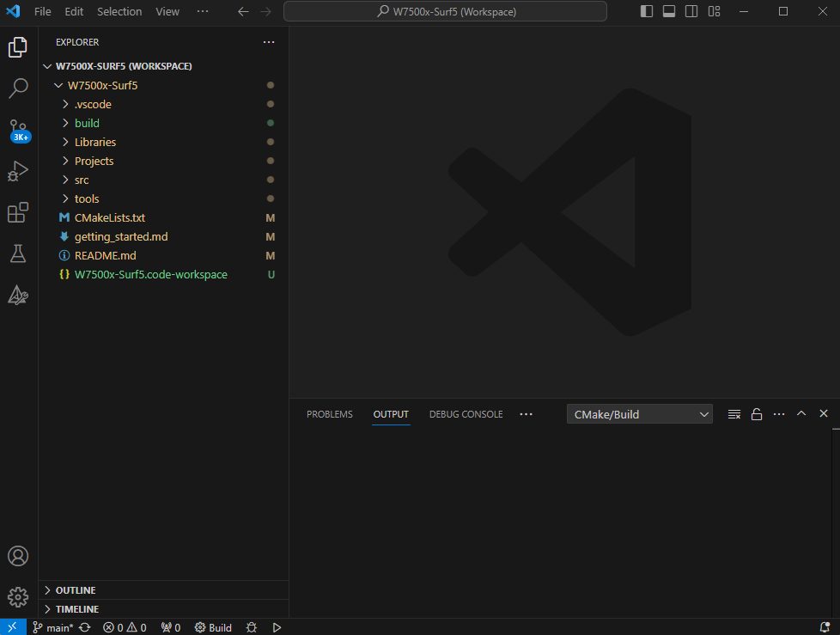Open the Extensions view

(18, 212)
